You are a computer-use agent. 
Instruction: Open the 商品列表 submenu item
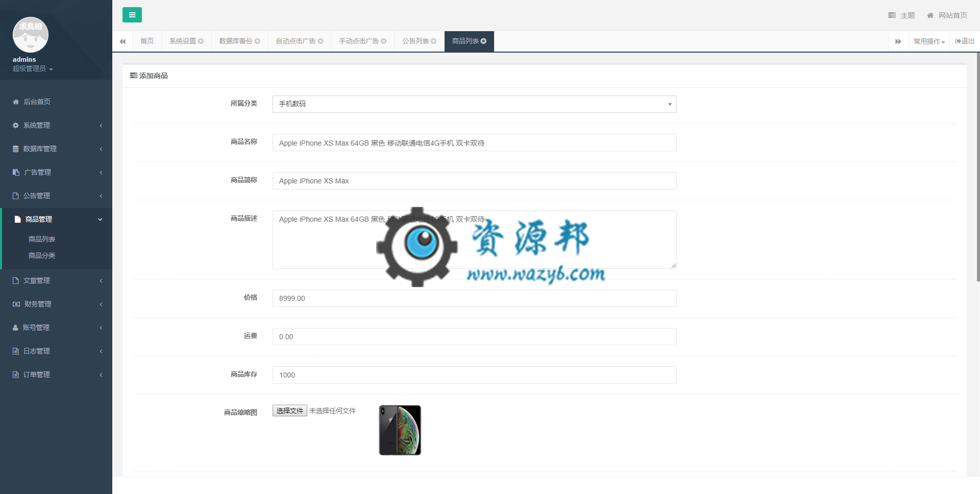pos(42,239)
